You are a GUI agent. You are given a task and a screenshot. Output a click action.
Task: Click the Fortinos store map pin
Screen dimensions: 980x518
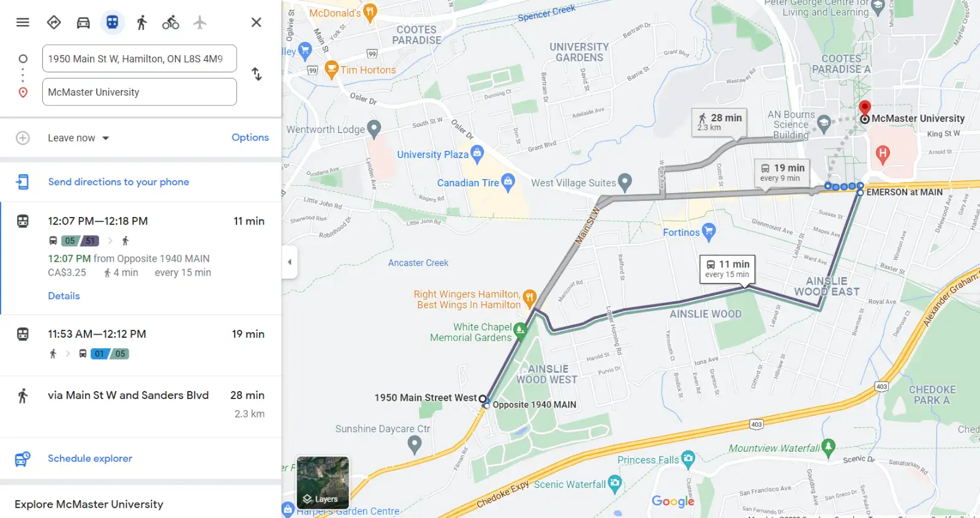tap(709, 232)
